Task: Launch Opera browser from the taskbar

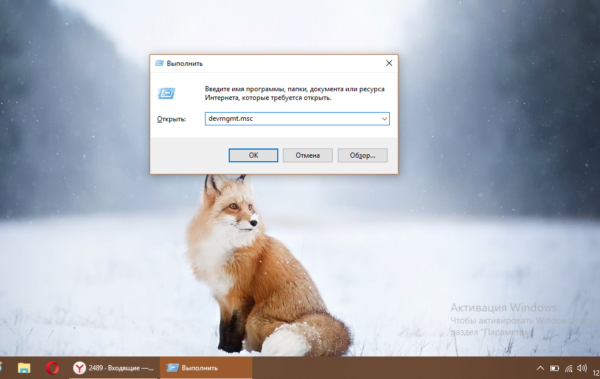Action: [x=52, y=368]
